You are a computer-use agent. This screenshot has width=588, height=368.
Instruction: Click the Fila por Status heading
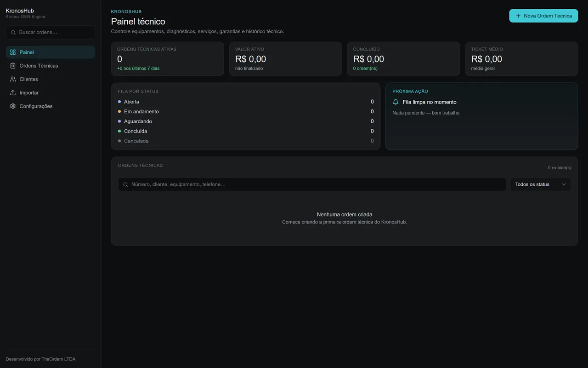(138, 92)
